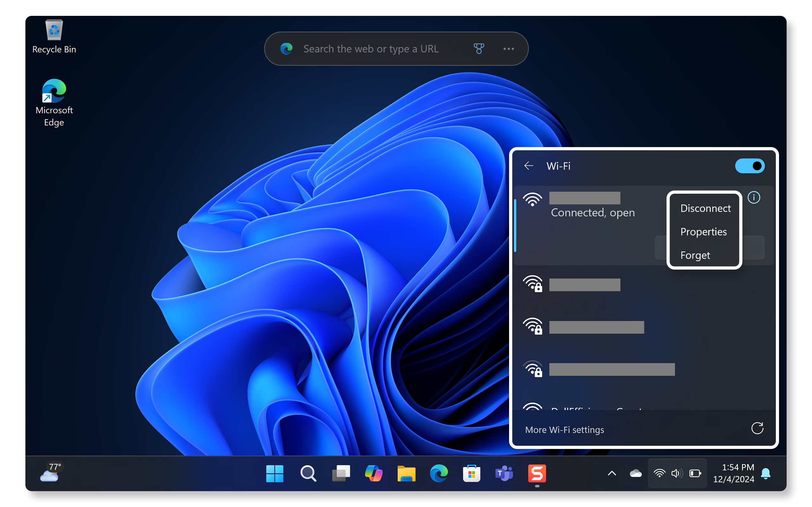This screenshot has width=812, height=507.
Task: Open More Wi-Fi settings link
Action: [564, 430]
